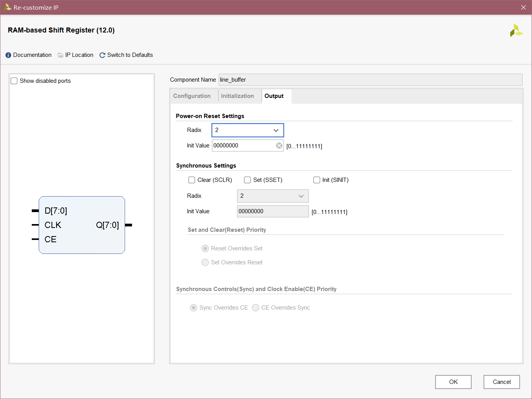Open Synchronous Settings Radix dropdown
The height and width of the screenshot is (399, 532).
[273, 196]
